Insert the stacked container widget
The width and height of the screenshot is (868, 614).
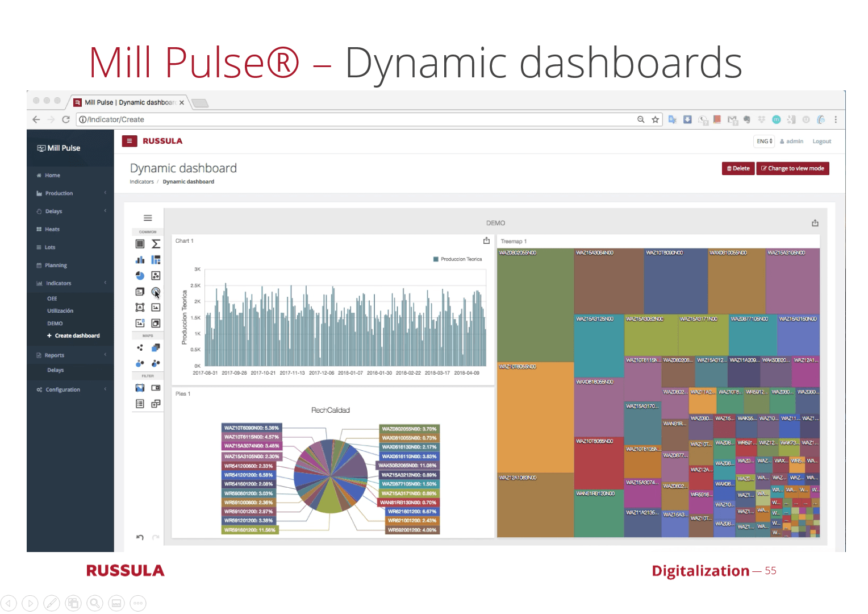point(156,323)
